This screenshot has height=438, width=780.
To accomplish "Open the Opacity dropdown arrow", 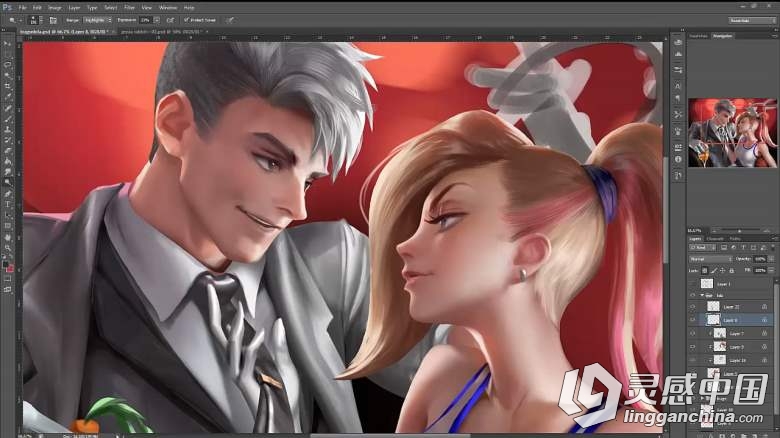I will 771,259.
